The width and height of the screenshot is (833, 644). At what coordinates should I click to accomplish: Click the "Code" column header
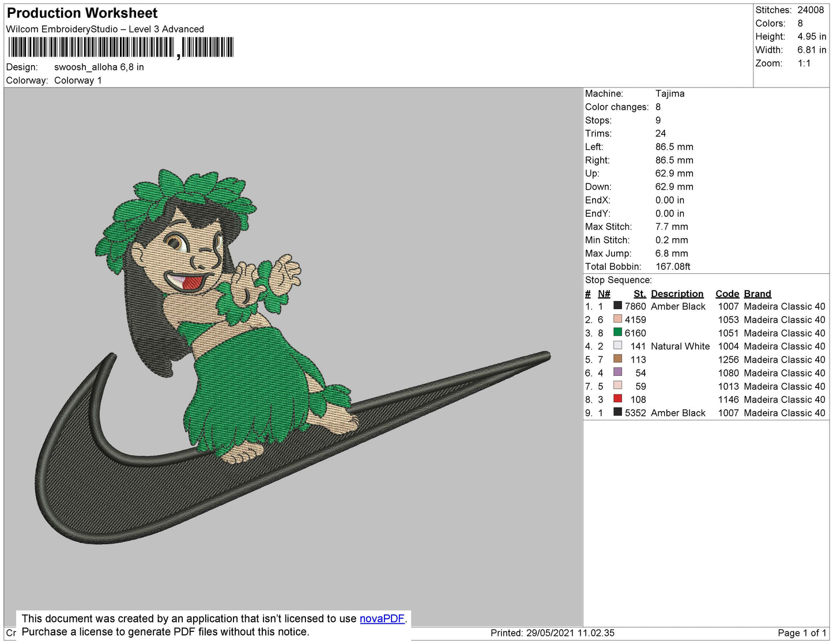pyautogui.click(x=727, y=293)
